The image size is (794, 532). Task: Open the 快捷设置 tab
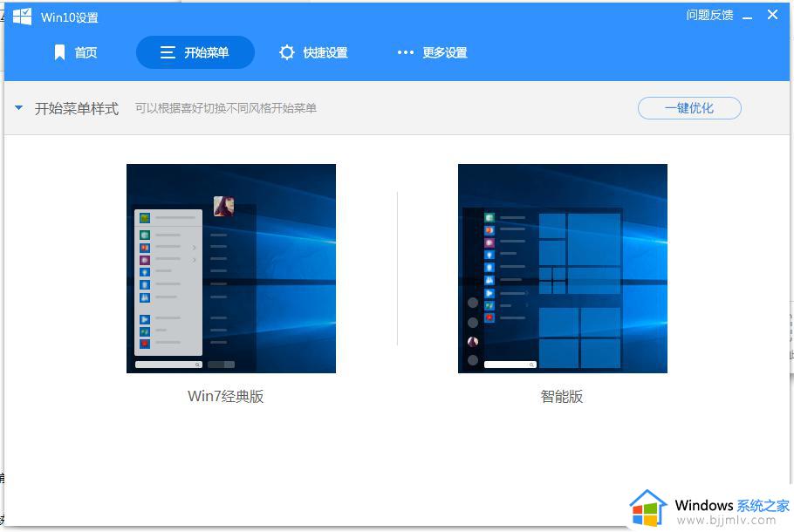(x=313, y=52)
